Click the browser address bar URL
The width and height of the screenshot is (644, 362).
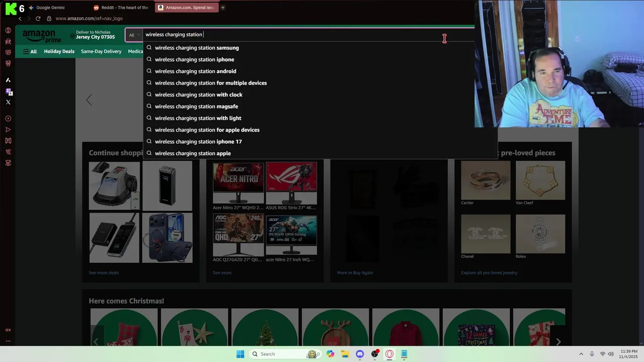coord(89,19)
